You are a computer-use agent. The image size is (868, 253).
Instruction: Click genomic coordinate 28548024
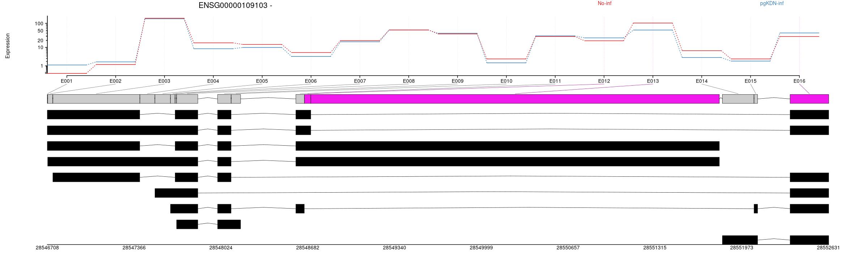coord(221,248)
